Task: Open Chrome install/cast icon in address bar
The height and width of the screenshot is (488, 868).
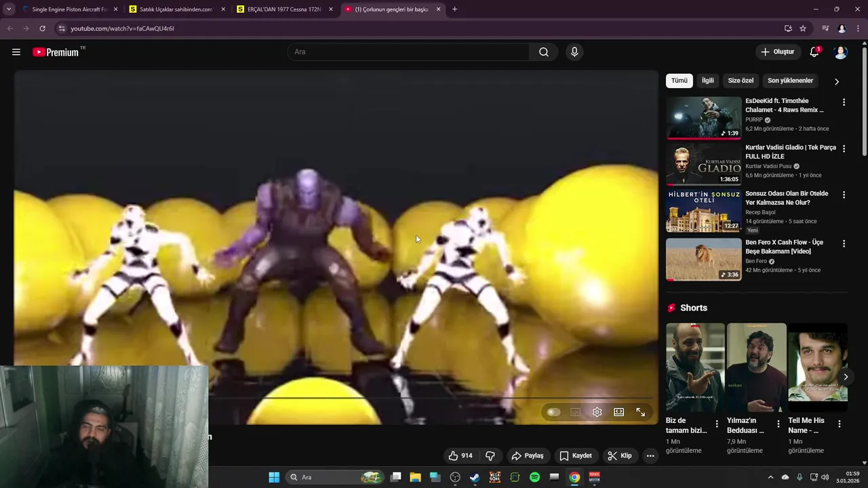Action: pyautogui.click(x=788, y=28)
